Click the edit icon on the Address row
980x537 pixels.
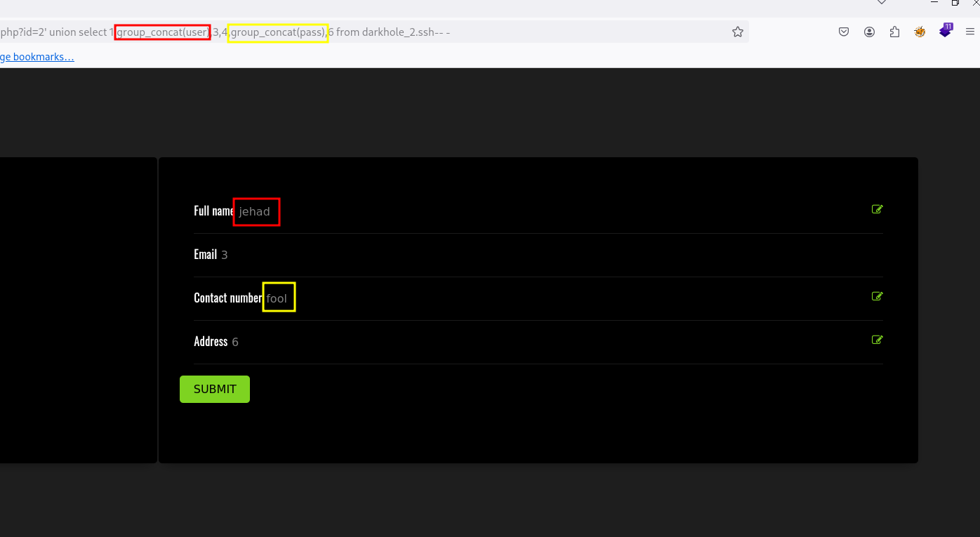click(877, 340)
